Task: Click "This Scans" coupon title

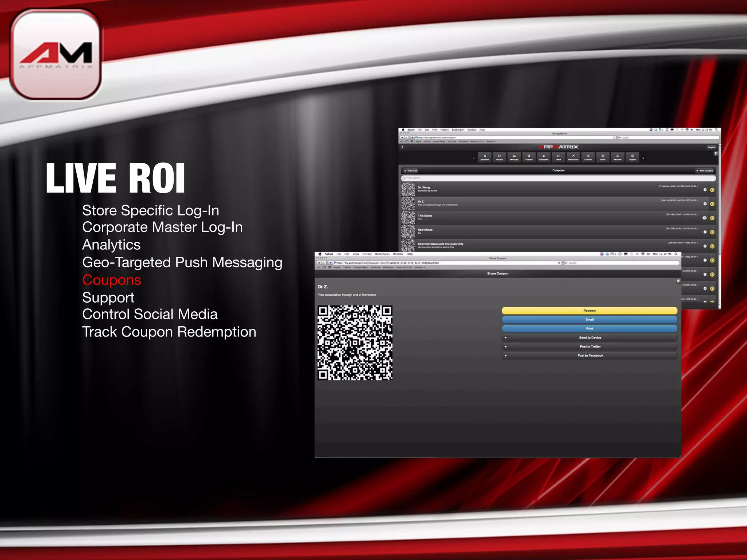Action: (425, 216)
